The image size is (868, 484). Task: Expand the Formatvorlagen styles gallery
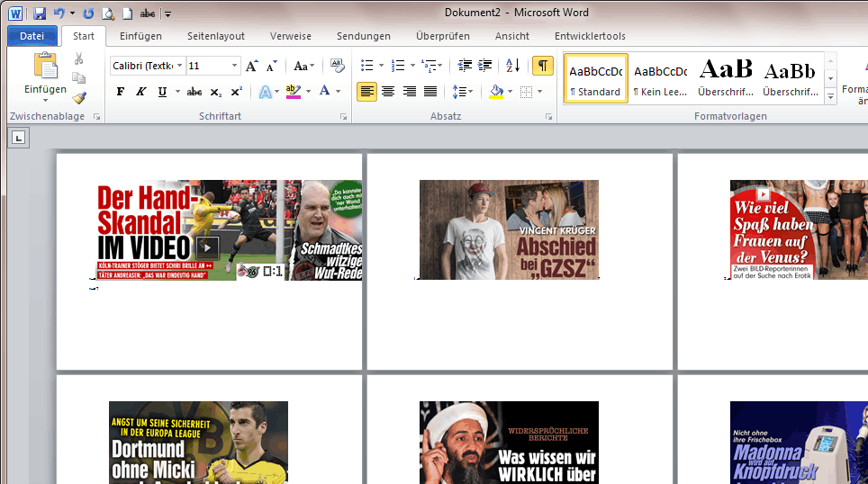830,96
